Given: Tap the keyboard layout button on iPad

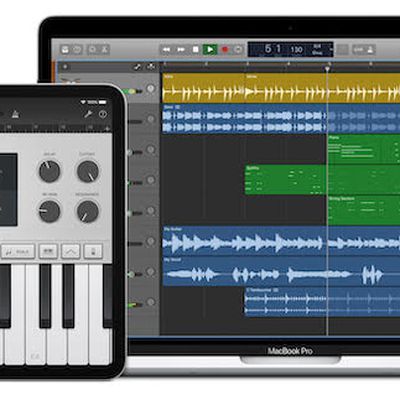Looking at the screenshot, I should coord(48,252).
